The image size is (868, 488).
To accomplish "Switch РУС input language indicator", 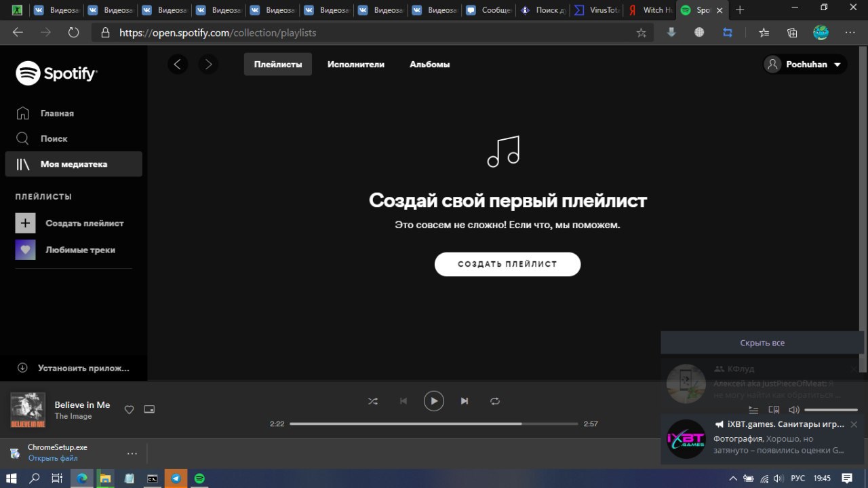I will coord(798,478).
